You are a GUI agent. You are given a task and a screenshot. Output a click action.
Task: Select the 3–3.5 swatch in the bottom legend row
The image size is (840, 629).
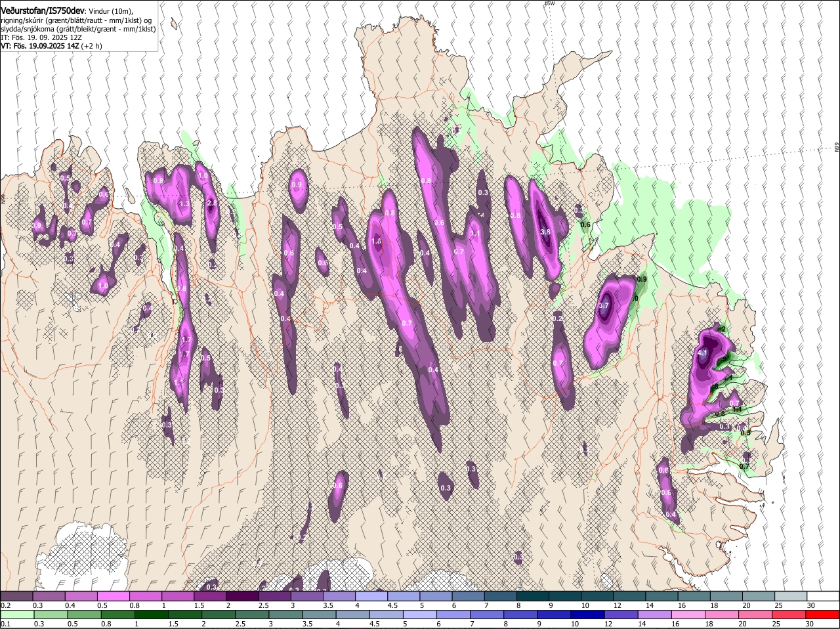(285, 615)
